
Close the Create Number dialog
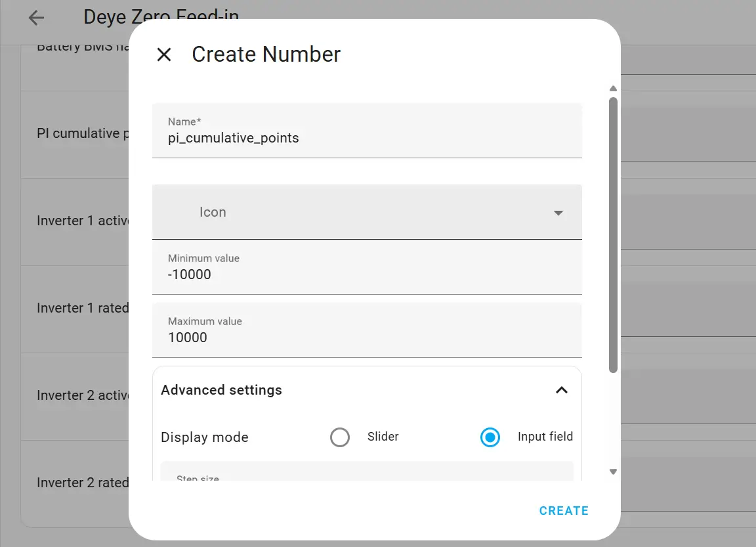point(164,55)
